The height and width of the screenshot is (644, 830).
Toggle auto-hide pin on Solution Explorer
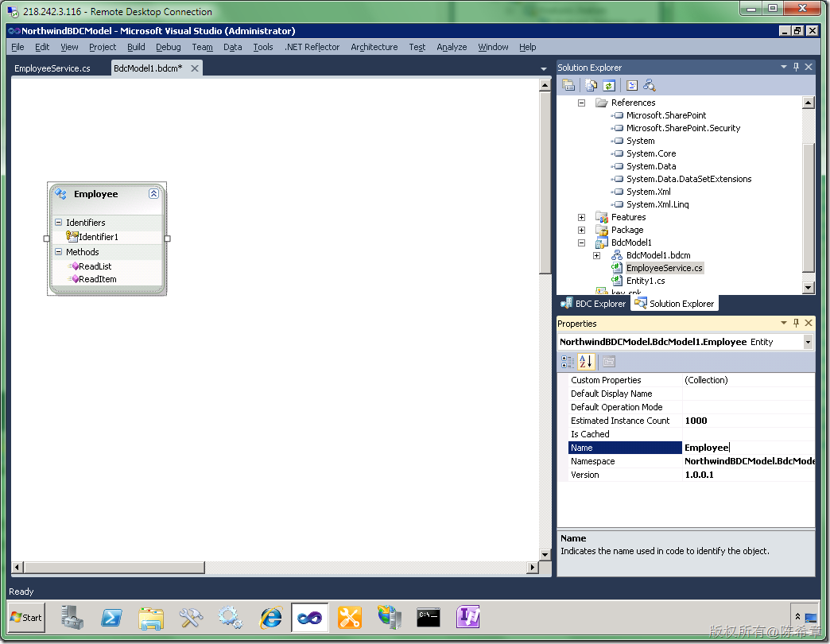[x=796, y=68]
